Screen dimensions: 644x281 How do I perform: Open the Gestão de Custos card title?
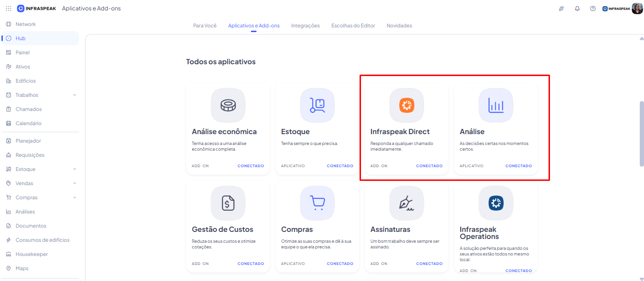pos(223,230)
